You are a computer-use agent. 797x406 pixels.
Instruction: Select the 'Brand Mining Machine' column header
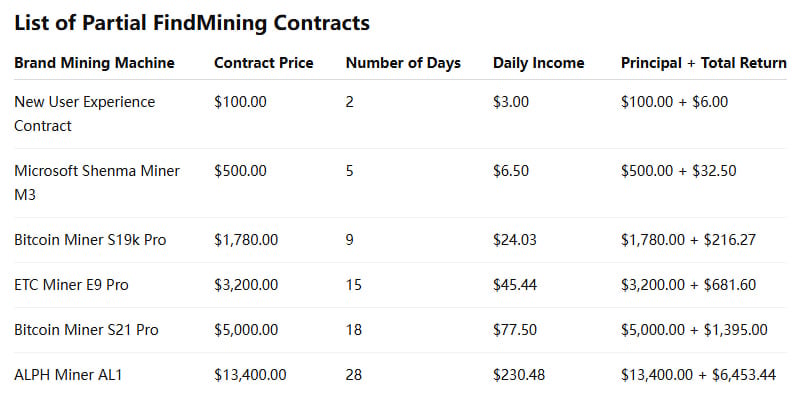click(95, 63)
